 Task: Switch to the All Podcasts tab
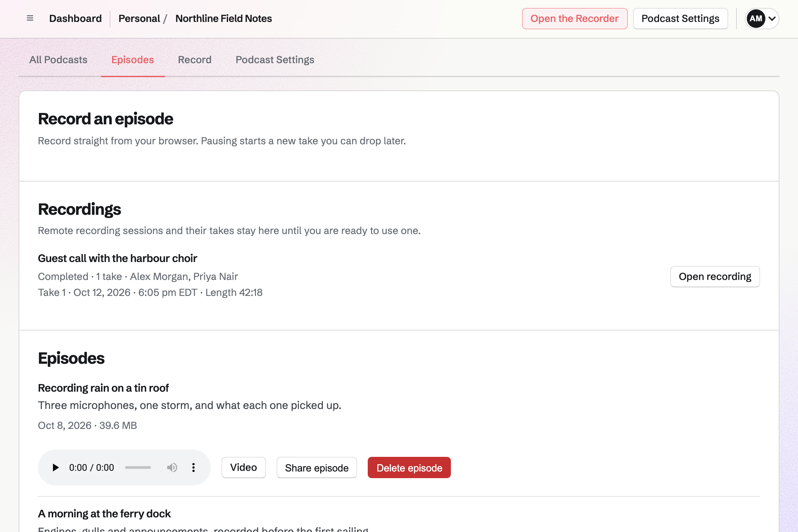tap(59, 60)
